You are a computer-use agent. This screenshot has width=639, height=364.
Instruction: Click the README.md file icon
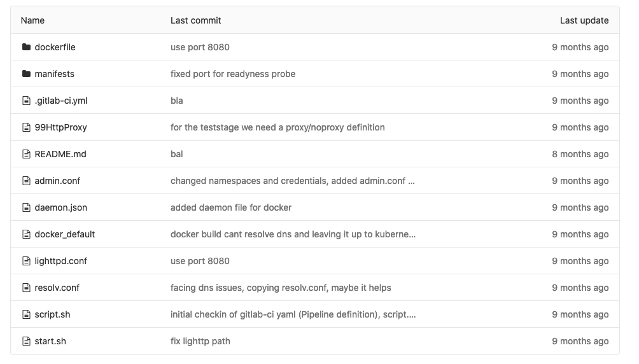point(26,154)
